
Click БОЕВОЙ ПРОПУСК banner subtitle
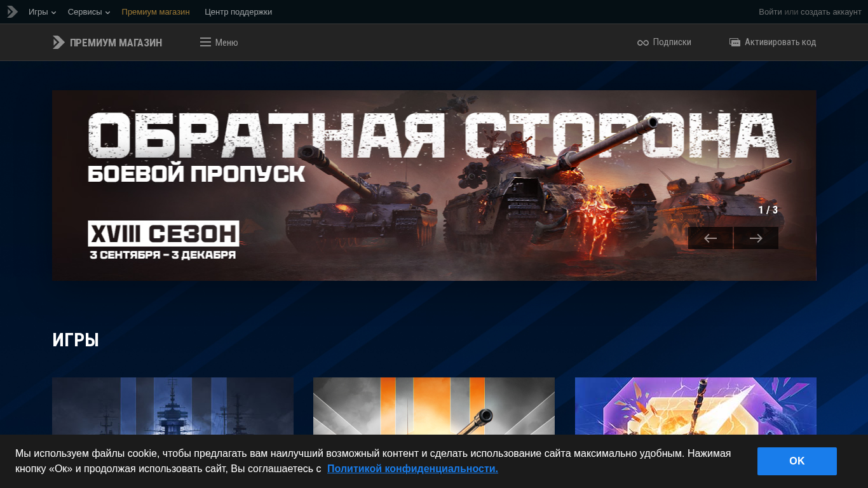click(x=196, y=174)
